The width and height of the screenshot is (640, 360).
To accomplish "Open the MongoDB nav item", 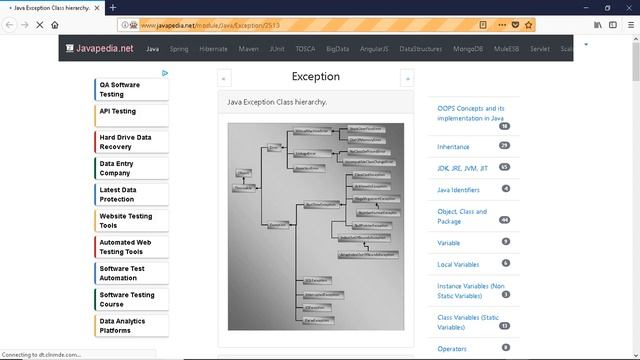I will tap(468, 49).
